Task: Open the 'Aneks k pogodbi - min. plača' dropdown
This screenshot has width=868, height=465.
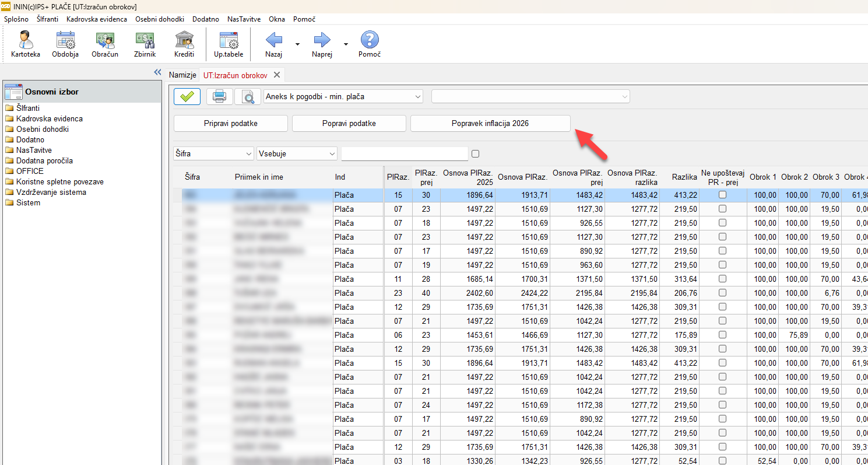Action: (343, 97)
